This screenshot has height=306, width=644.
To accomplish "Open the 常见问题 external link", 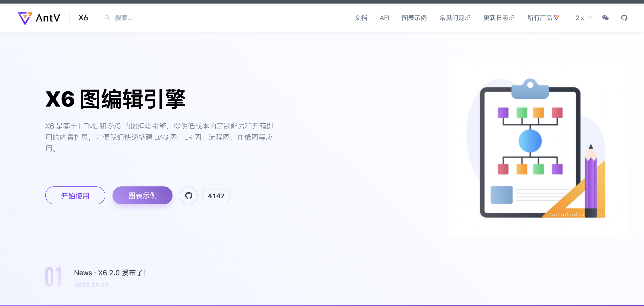I will [x=455, y=18].
